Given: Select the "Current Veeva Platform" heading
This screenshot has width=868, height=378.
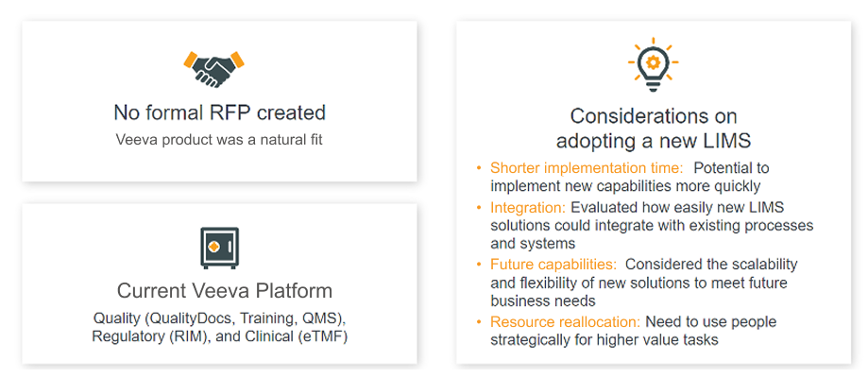Looking at the screenshot, I should pyautogui.click(x=225, y=291).
